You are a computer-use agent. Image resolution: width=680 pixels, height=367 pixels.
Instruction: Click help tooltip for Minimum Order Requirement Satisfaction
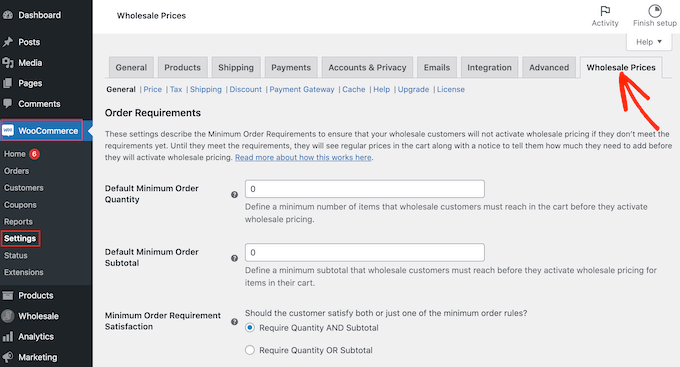[x=235, y=321]
